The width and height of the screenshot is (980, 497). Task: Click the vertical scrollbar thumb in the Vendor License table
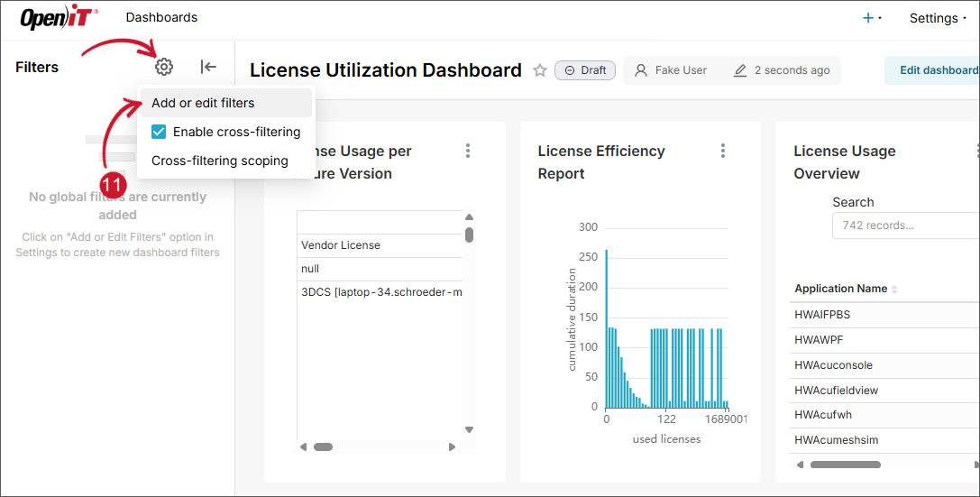point(470,235)
